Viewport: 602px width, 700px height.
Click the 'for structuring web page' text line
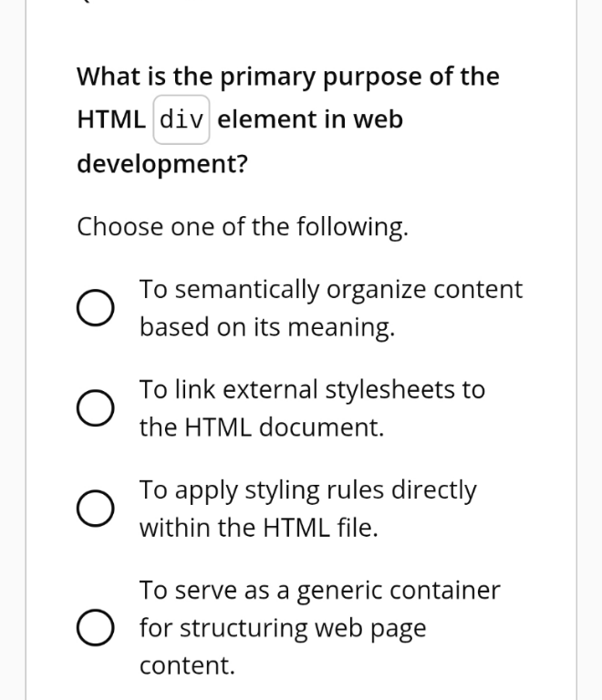[283, 628]
